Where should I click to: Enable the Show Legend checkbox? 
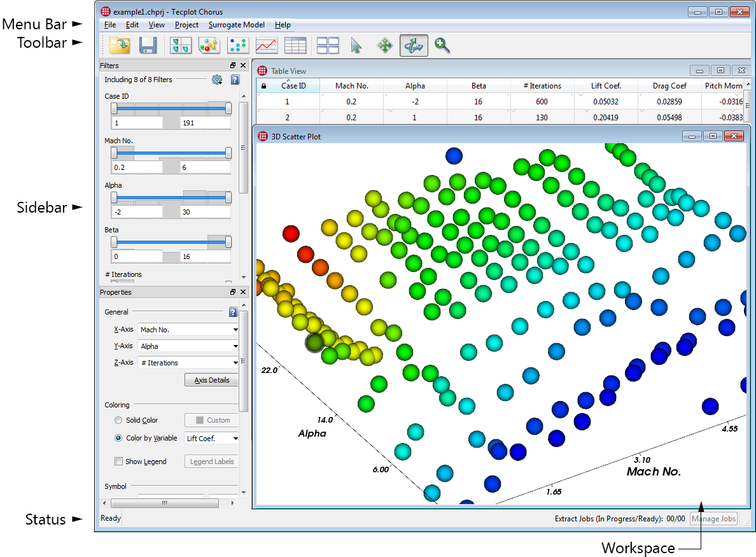click(118, 462)
